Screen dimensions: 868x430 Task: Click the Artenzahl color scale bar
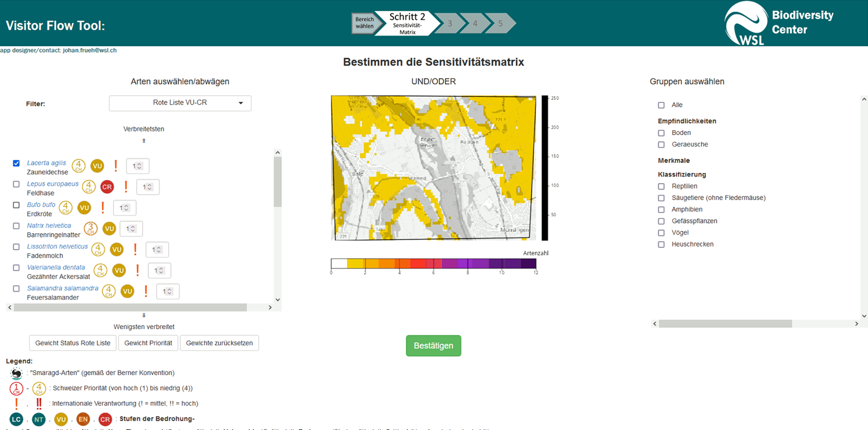click(x=433, y=264)
